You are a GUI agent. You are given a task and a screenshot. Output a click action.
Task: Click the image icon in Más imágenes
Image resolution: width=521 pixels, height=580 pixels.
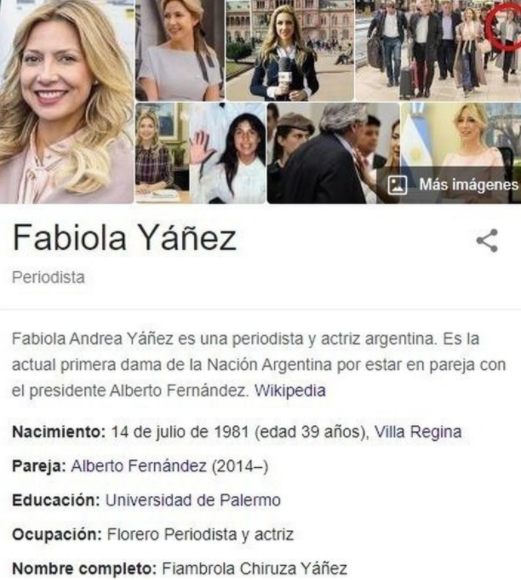coord(397,185)
